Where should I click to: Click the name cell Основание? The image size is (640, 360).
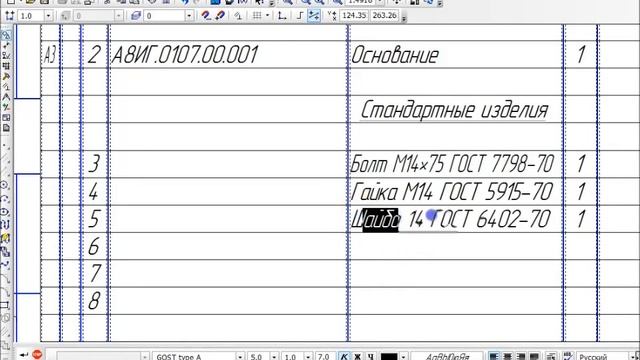(395, 55)
